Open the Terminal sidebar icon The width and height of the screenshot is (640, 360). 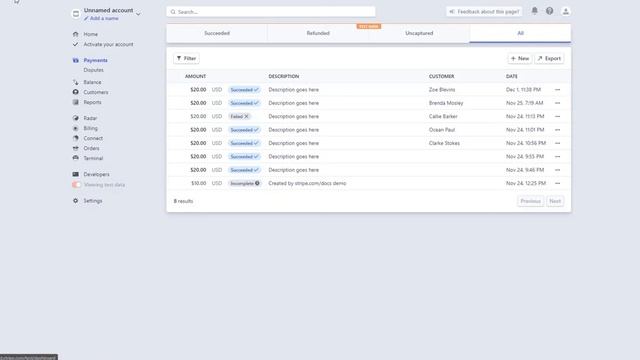[76, 158]
